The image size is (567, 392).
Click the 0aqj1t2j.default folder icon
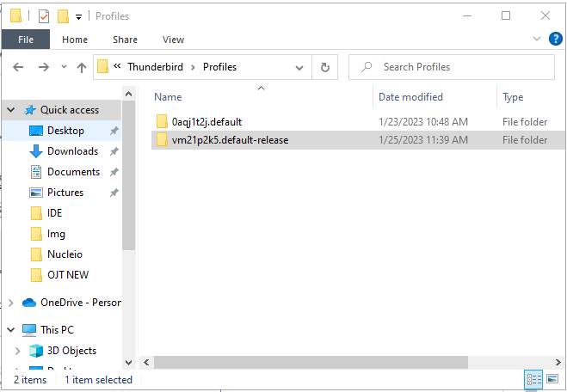tap(162, 121)
